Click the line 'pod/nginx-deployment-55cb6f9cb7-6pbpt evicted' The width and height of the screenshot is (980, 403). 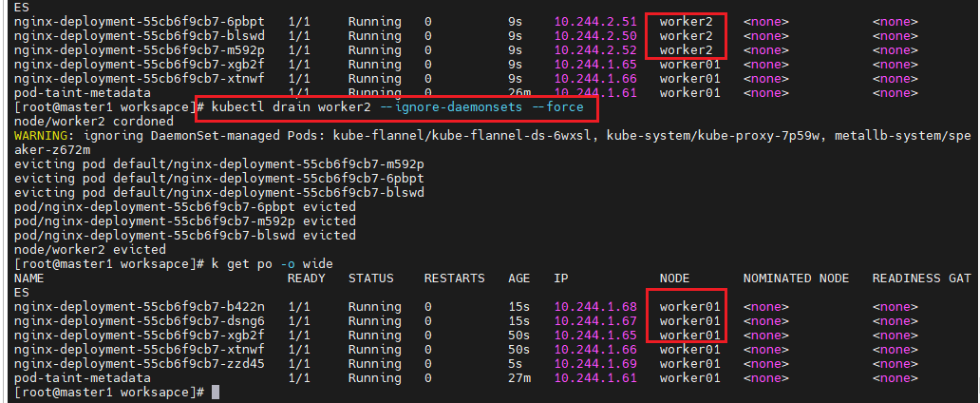[x=185, y=207]
